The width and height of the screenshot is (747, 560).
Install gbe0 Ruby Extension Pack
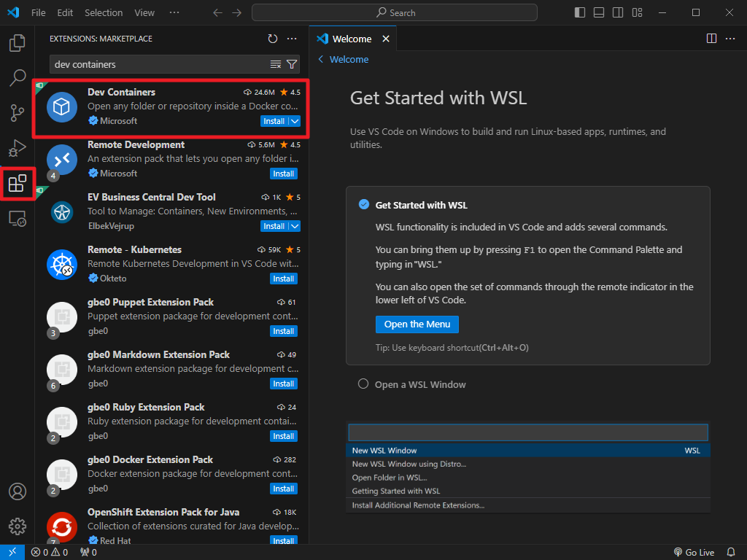(x=284, y=436)
